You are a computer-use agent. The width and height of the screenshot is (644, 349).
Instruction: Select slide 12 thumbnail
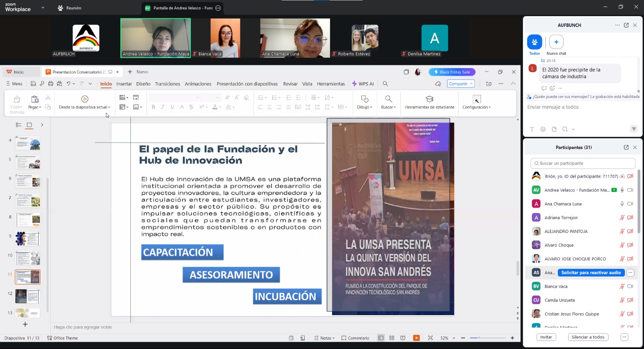27,296
